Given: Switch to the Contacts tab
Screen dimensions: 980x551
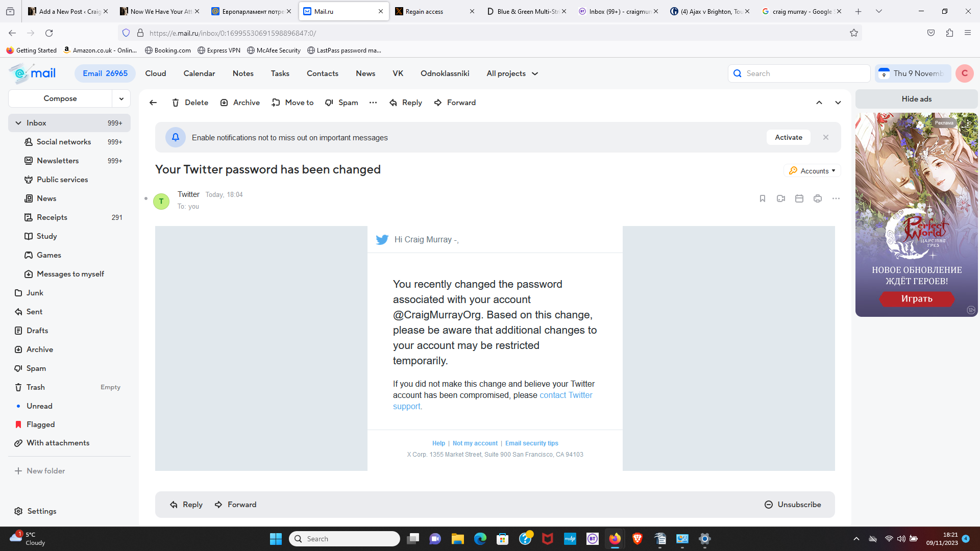Looking at the screenshot, I should click(x=322, y=73).
